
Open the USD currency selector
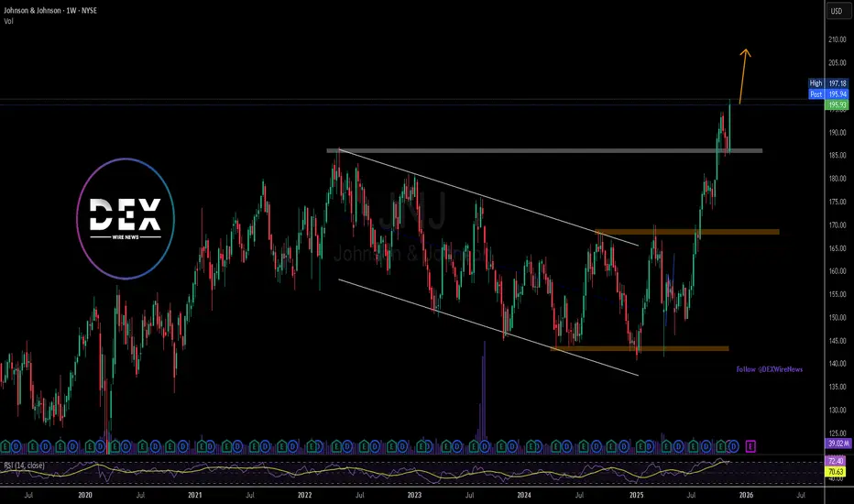pos(836,11)
